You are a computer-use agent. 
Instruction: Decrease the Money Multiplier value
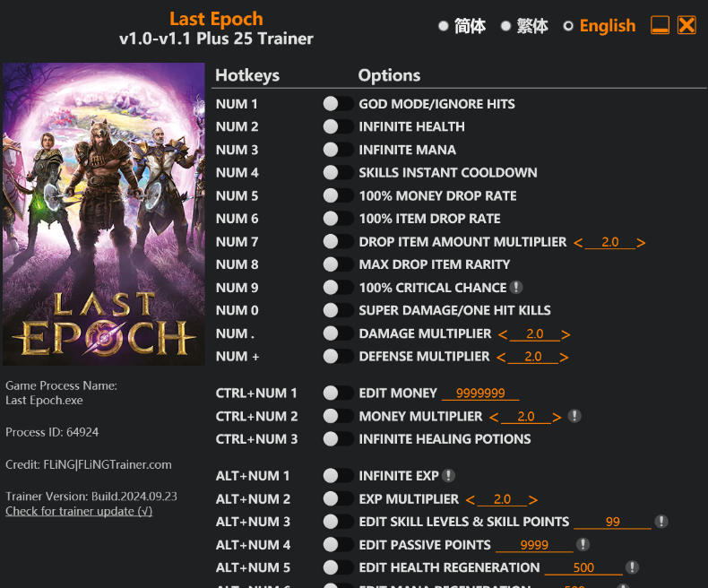(x=494, y=418)
